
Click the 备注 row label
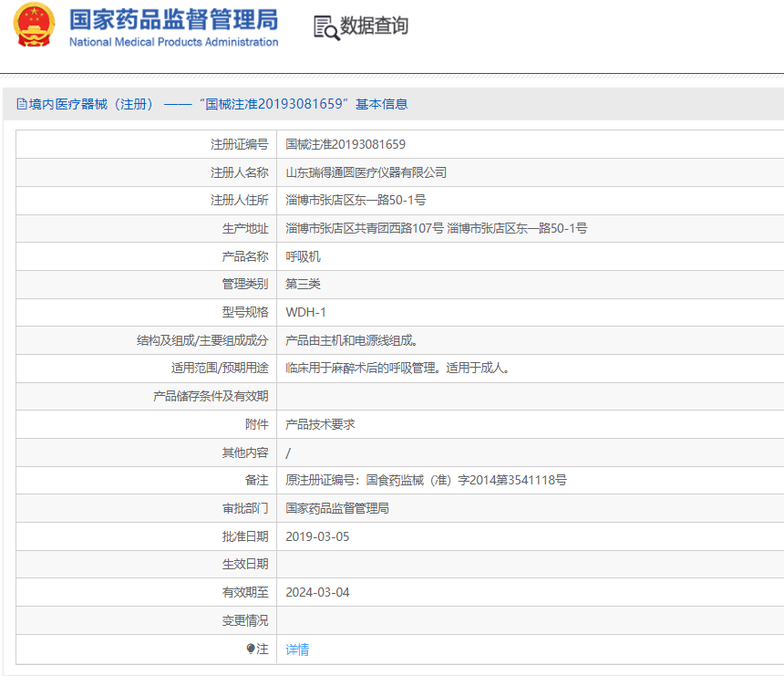click(257, 481)
